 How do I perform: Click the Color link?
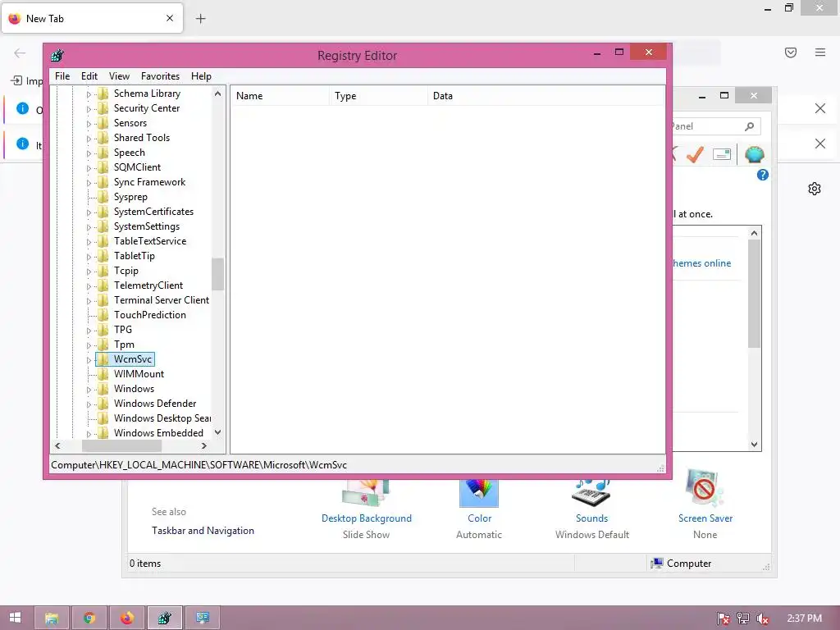pos(479,518)
